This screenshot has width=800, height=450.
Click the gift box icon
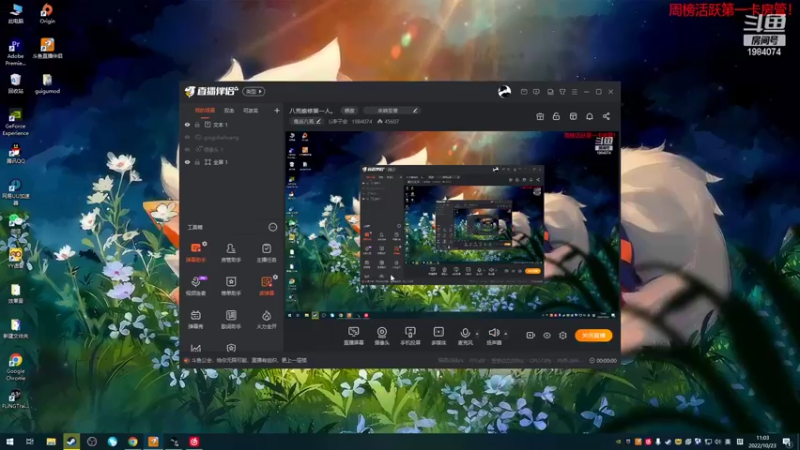click(x=540, y=116)
